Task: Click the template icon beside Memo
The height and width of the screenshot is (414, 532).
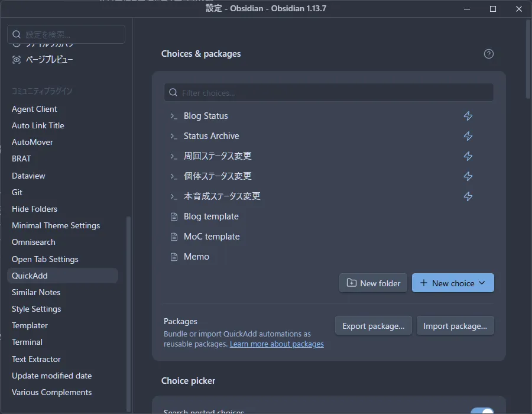Action: tap(174, 257)
